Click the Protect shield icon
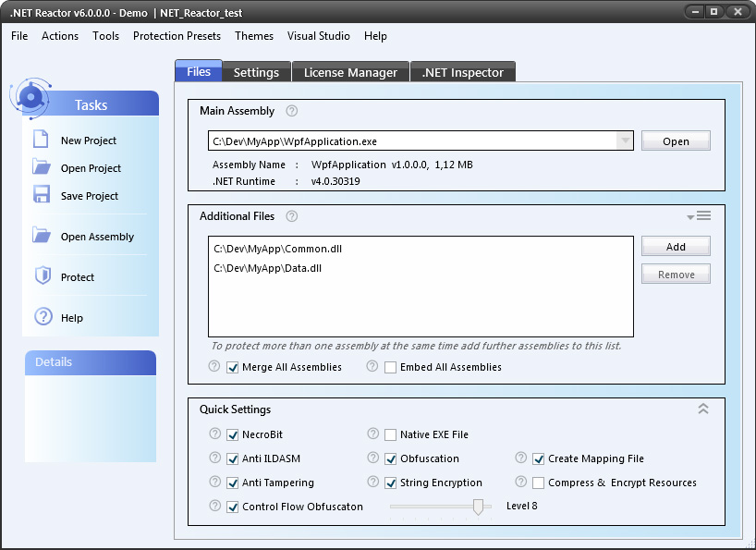The image size is (756, 550). point(42,276)
